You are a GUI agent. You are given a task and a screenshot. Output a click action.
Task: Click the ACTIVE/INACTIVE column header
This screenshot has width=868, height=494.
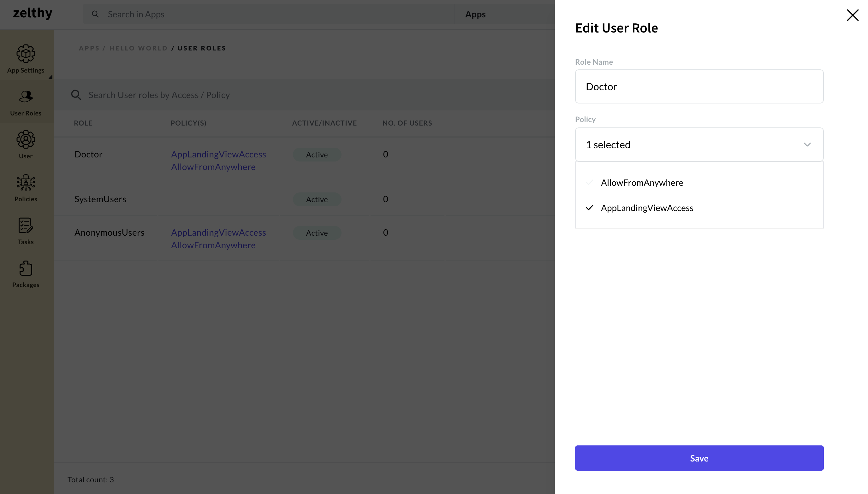coord(324,123)
